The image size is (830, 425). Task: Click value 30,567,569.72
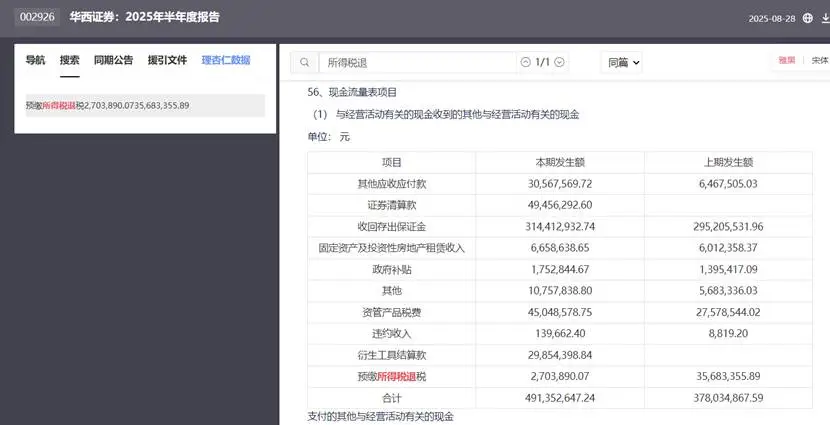tap(560, 184)
